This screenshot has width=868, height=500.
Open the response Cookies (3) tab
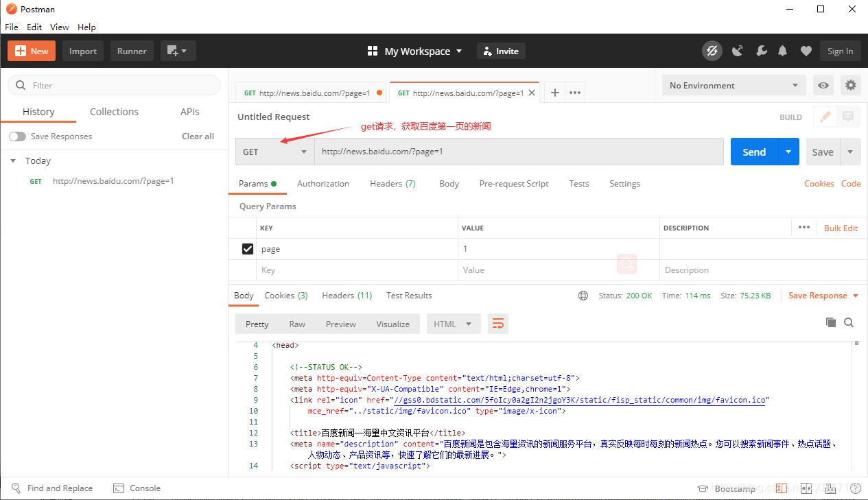(x=286, y=296)
